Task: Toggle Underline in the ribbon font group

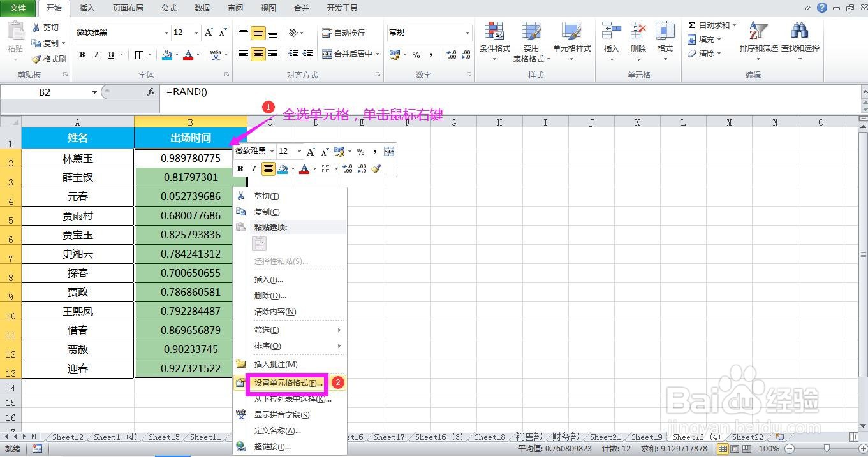Action: pyautogui.click(x=111, y=55)
